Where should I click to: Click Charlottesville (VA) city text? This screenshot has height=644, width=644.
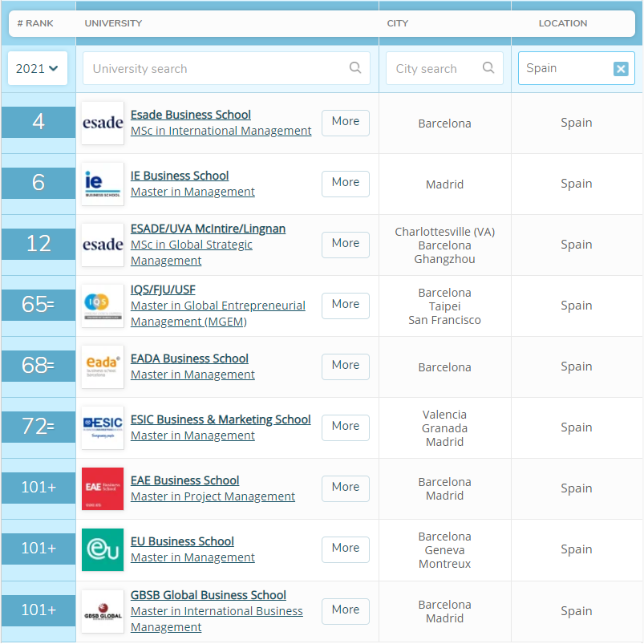(444, 232)
